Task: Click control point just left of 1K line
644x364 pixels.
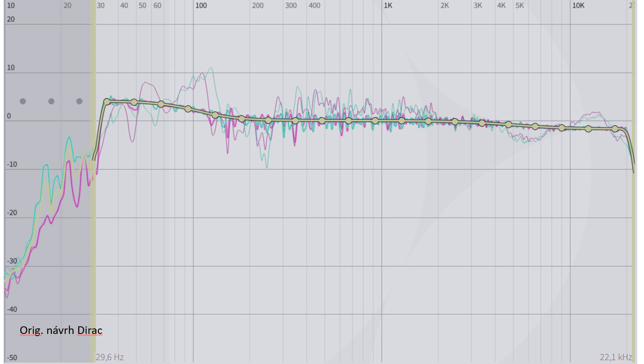Action: [375, 121]
